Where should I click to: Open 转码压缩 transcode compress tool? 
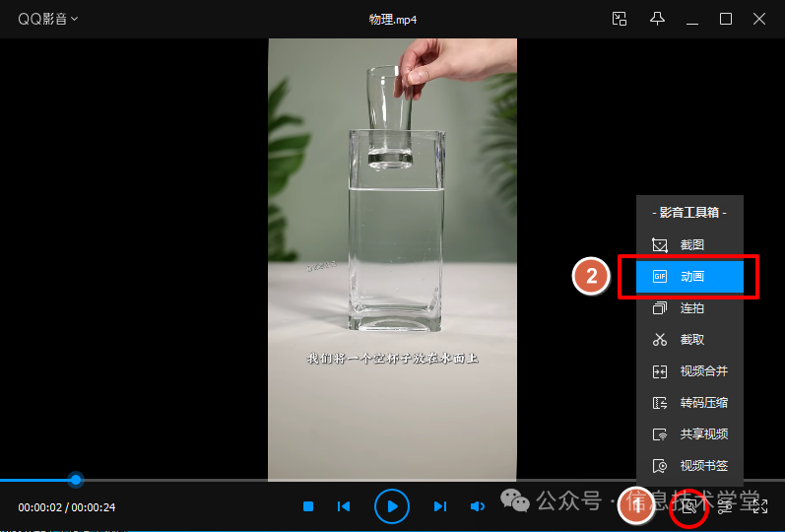(690, 403)
